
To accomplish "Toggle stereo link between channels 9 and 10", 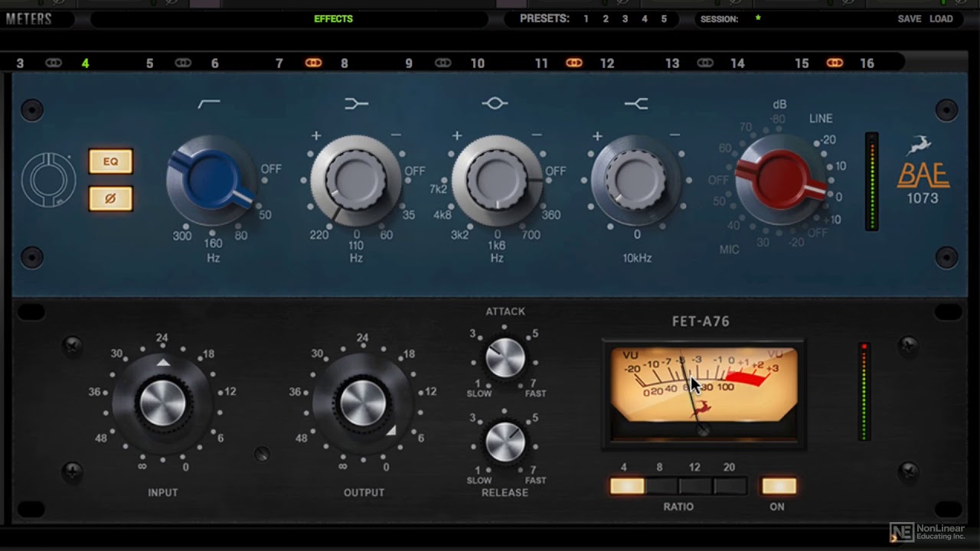I will 443,63.
